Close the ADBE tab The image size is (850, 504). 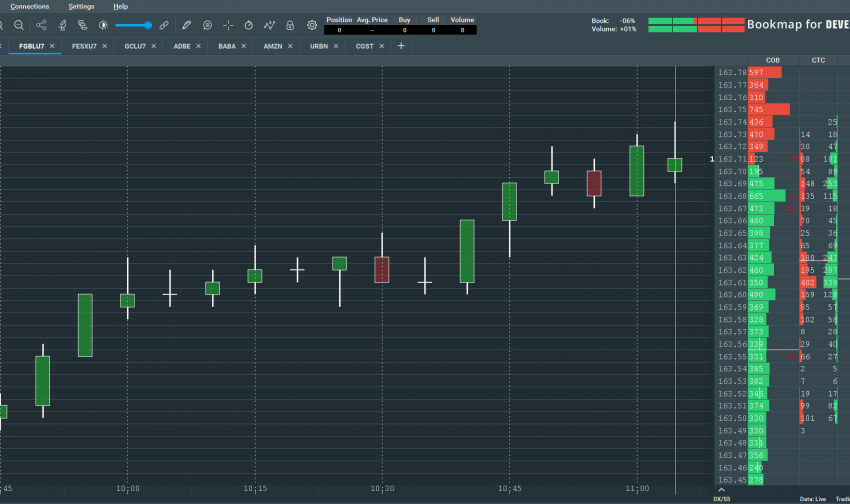click(x=198, y=46)
